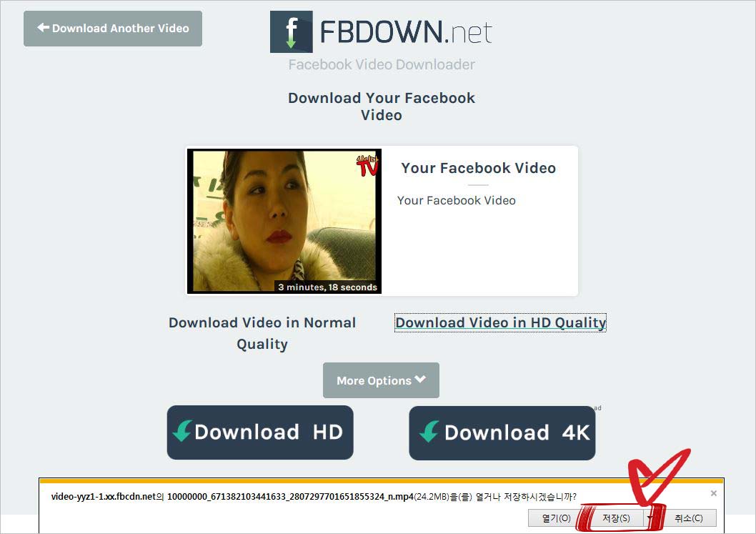Click the Download 4K banner button
The height and width of the screenshot is (534, 756).
[502, 432]
